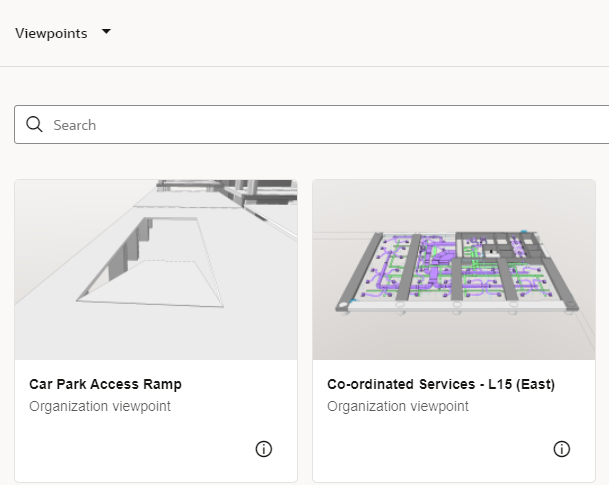Click the magnifying glass search icon
Screen dimensions: 609x485
click(x=34, y=125)
